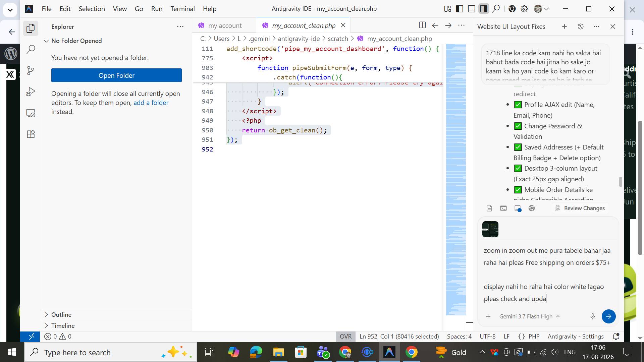Switch to the my account tab
Viewport: 644px width, 362px height.
pos(224,25)
